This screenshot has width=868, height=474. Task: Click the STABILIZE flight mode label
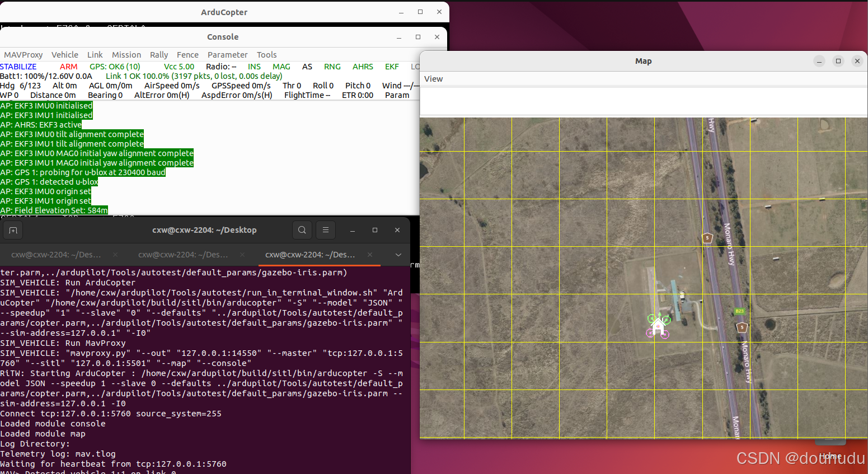[x=18, y=66]
